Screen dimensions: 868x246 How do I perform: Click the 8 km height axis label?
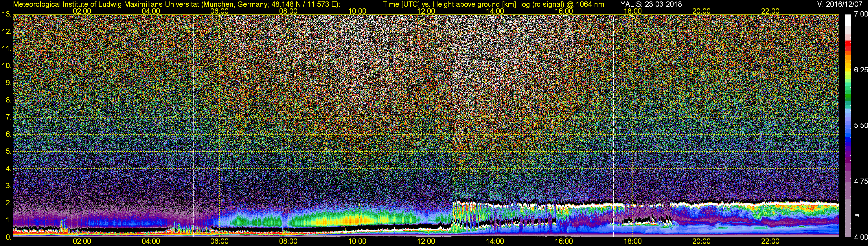[x=8, y=100]
